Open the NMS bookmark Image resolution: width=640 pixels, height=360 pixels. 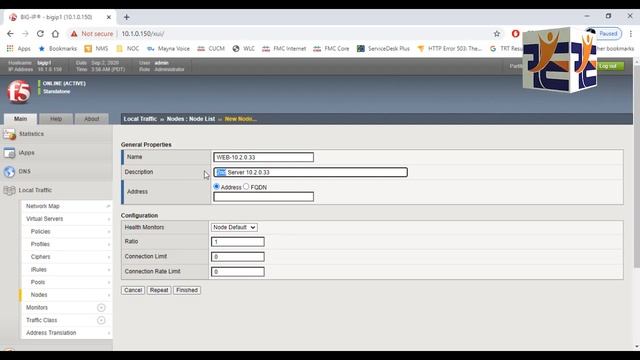[x=96, y=49]
